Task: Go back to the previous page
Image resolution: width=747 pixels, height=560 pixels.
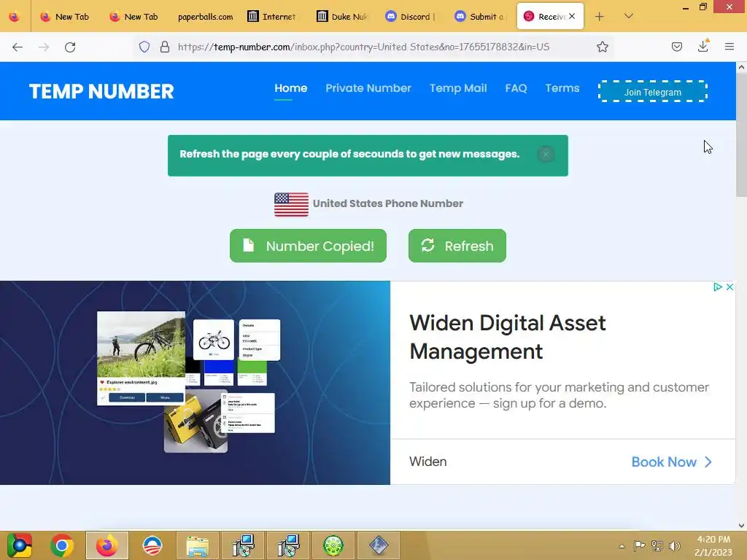Action: [x=18, y=47]
